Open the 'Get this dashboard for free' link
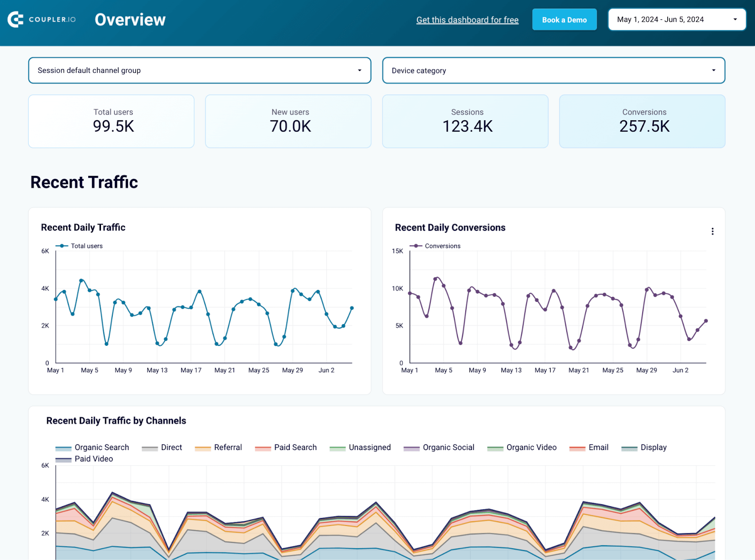Viewport: 755px width, 560px height. [467, 20]
